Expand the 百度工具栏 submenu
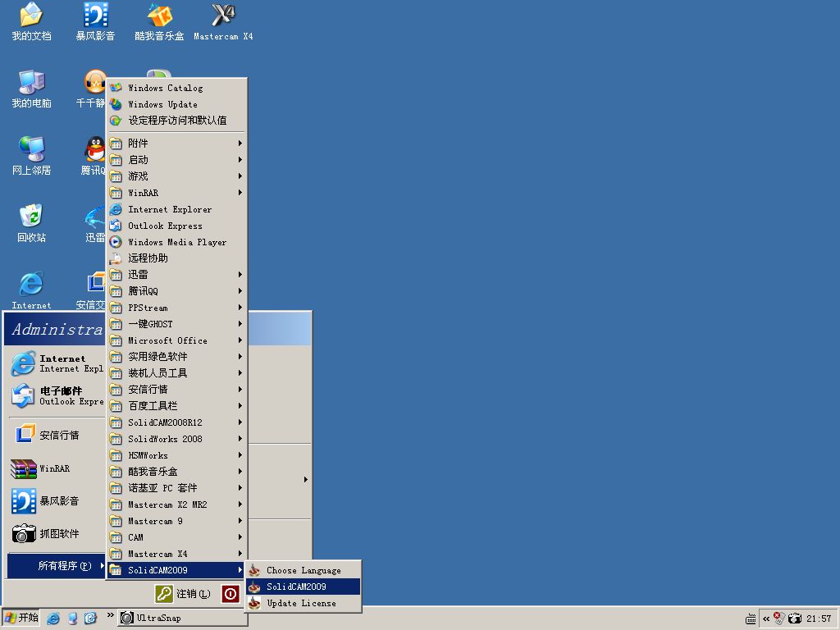 [177, 406]
